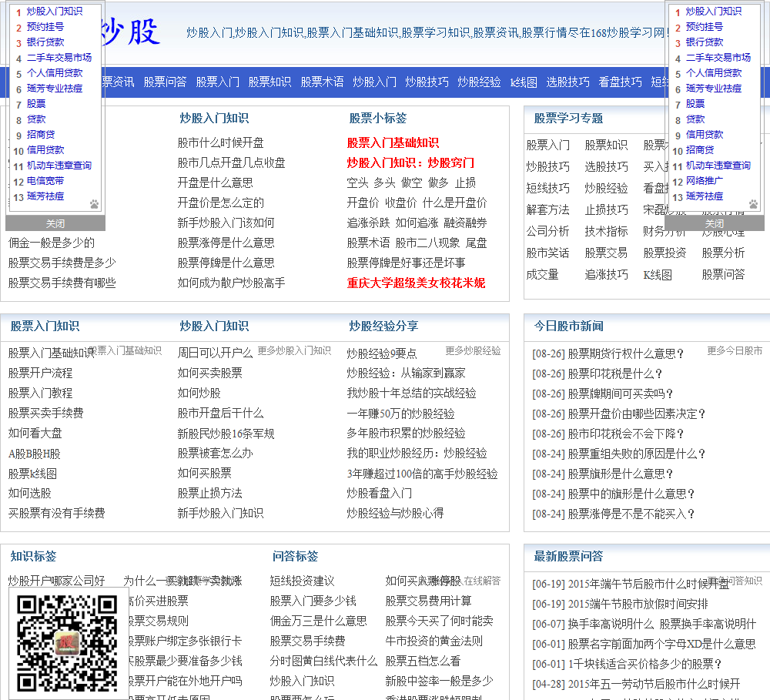Click 网络推广 in the right ad list
770x700 pixels.
coord(705,181)
